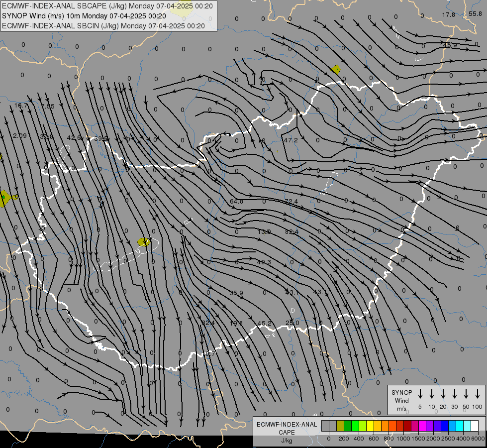
Task: Pick the lime yellow-green CAPE legend swatch
Action: click(363, 426)
